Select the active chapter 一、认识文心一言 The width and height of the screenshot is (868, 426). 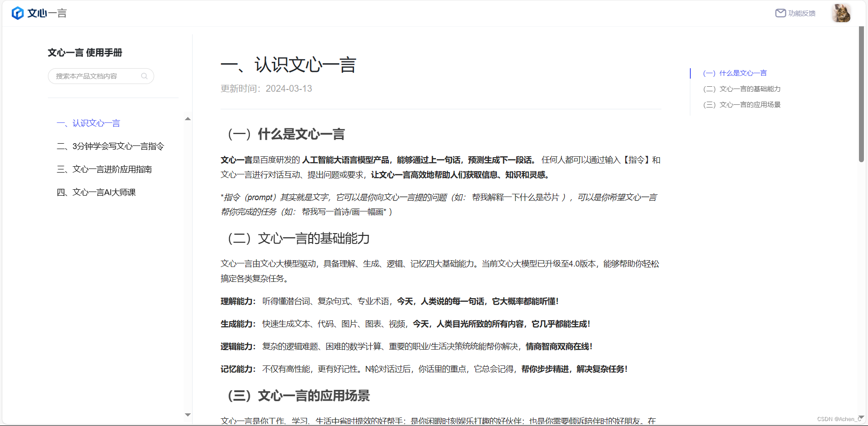[x=88, y=123]
